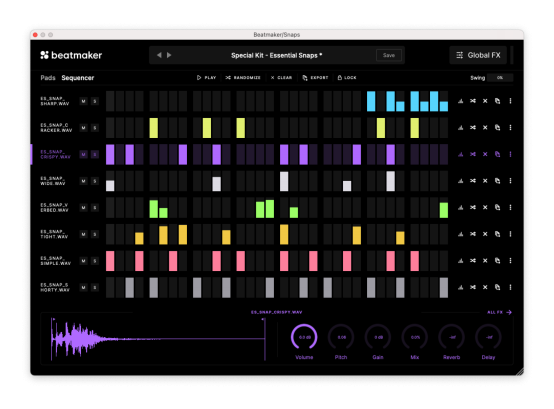Solo the ES_SNAP_CRISPY track
This screenshot has width=554, height=409.
pyautogui.click(x=95, y=154)
